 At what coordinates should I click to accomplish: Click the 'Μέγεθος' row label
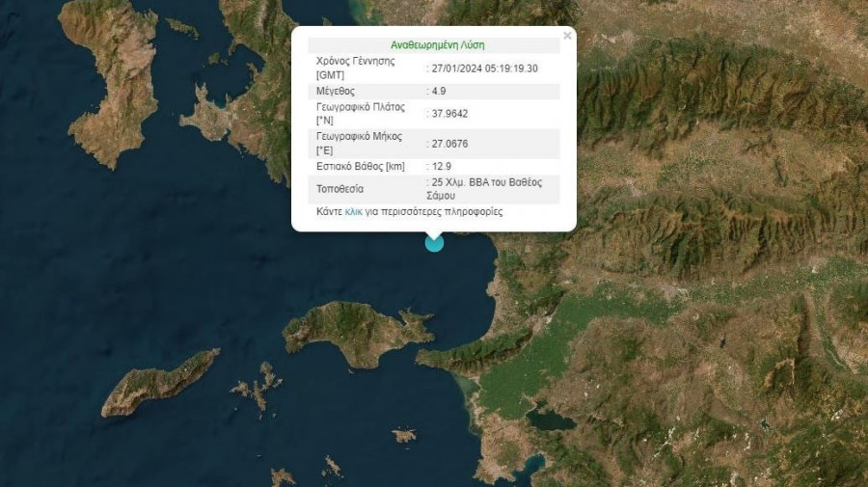(x=336, y=91)
